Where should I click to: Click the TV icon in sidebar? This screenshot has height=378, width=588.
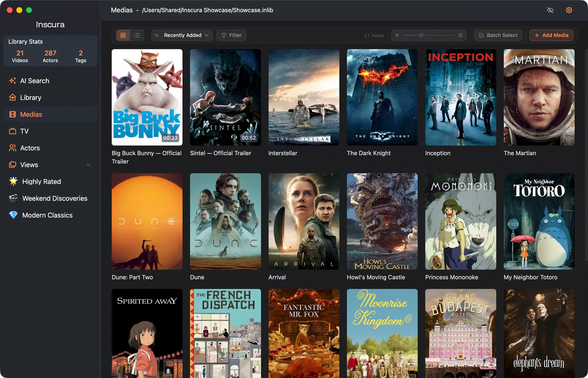(12, 131)
